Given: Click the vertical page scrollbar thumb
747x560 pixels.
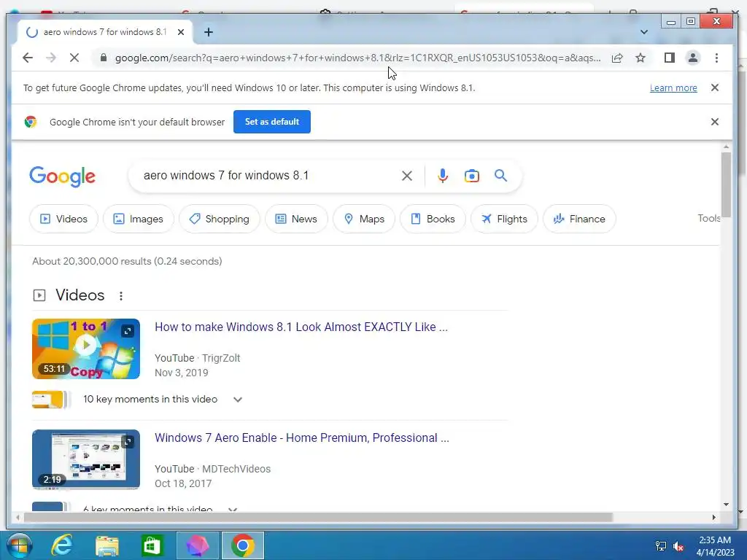Looking at the screenshot, I should [726, 184].
